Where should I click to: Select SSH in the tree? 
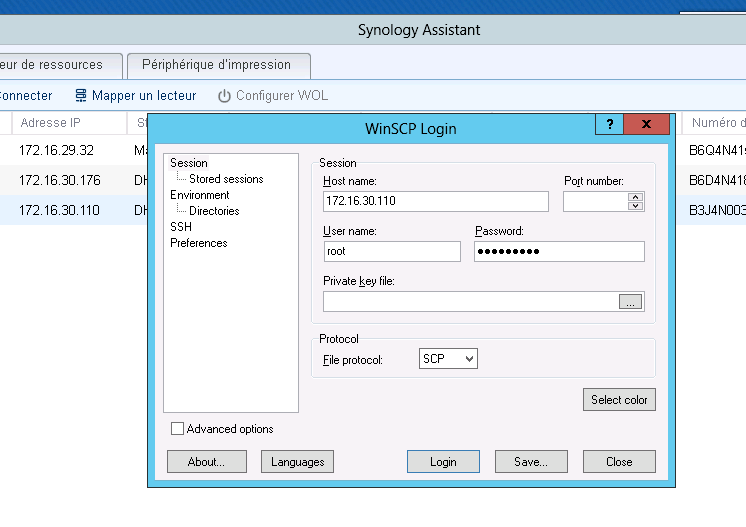point(181,227)
